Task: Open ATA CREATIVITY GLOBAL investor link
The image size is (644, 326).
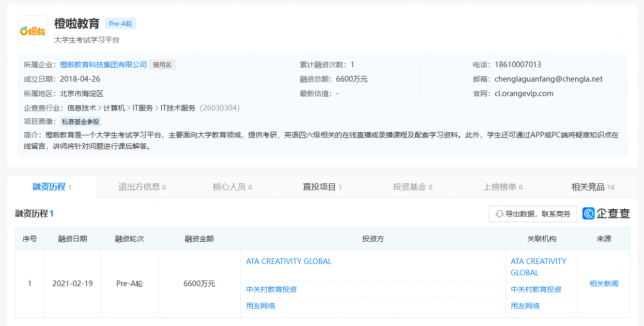Action: 289,261
